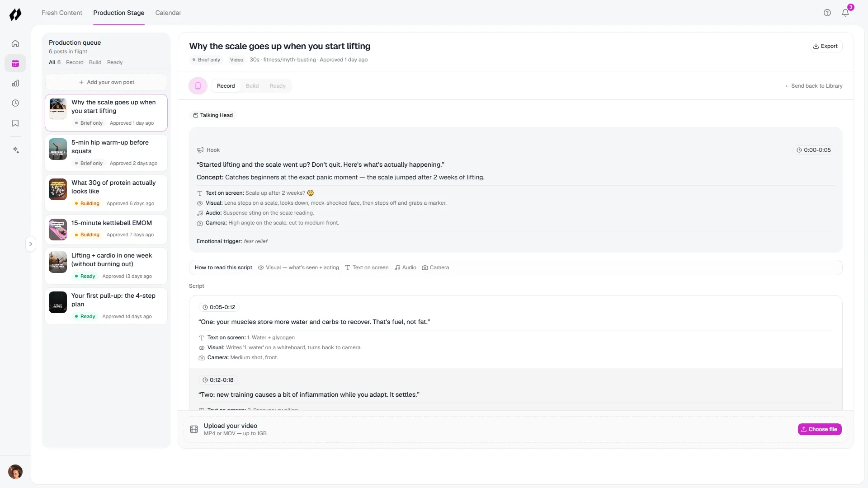Open the 15-minute kettlebell EMOM post thumbnail

point(58,230)
